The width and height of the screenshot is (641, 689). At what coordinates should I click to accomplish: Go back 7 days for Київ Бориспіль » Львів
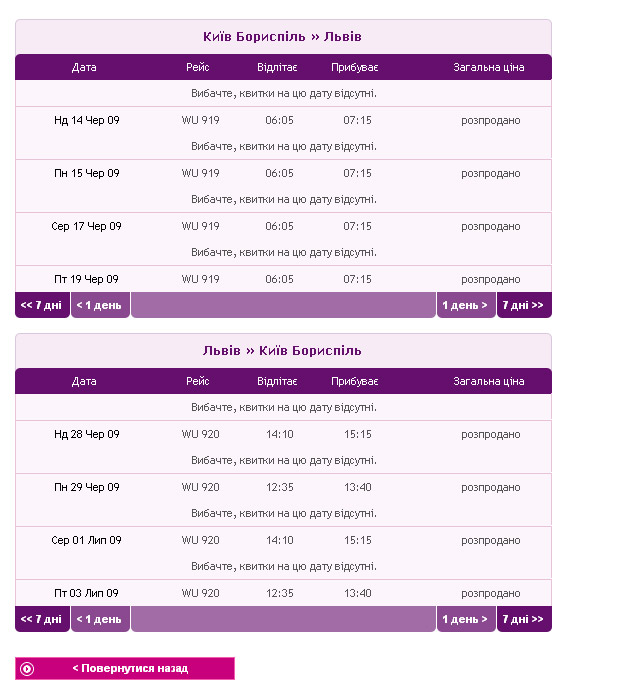[42, 305]
